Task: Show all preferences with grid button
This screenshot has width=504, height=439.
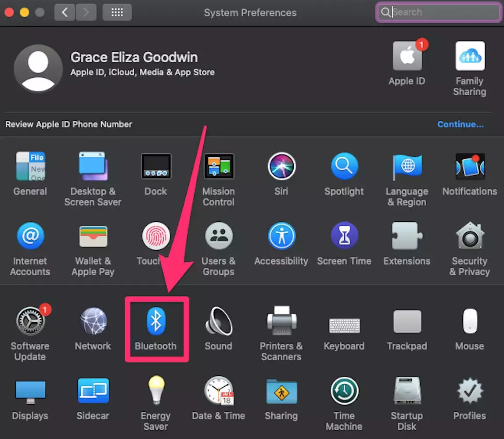Action: tap(117, 12)
